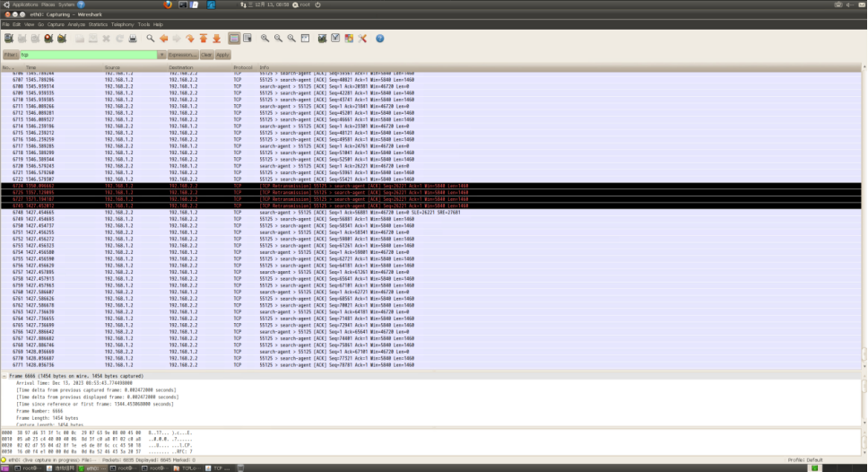This screenshot has height=472, width=868.
Task: Open the Analyze menu
Action: (x=76, y=24)
